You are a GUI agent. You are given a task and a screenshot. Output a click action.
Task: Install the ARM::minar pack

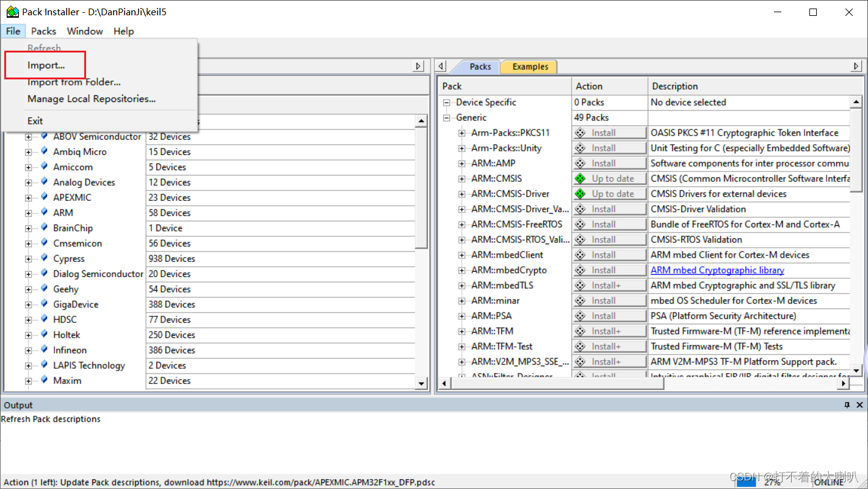tap(609, 300)
